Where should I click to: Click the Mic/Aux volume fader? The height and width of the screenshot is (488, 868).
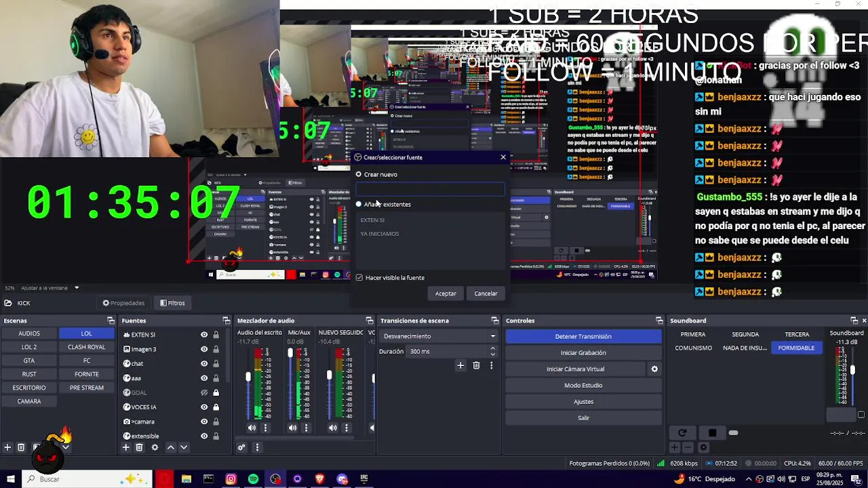click(x=290, y=353)
